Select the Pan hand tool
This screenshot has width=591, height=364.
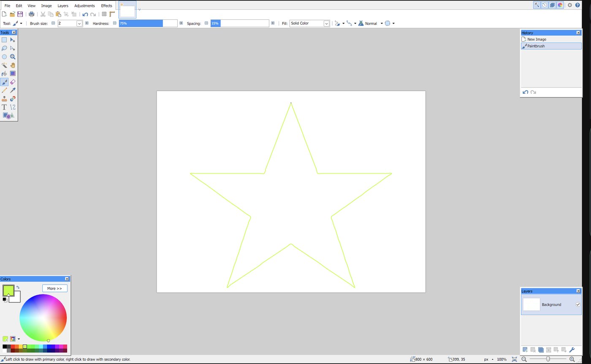click(13, 65)
